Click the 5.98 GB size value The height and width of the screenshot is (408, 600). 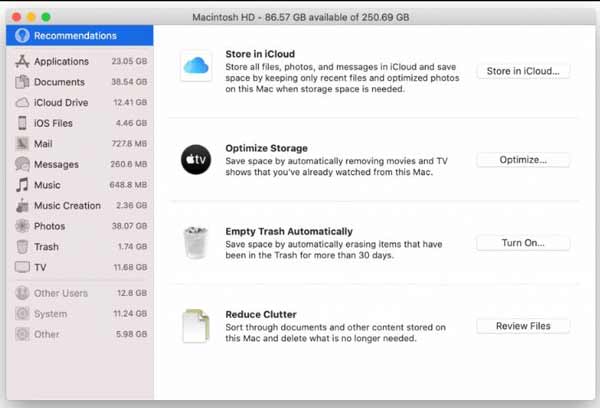[x=132, y=335]
